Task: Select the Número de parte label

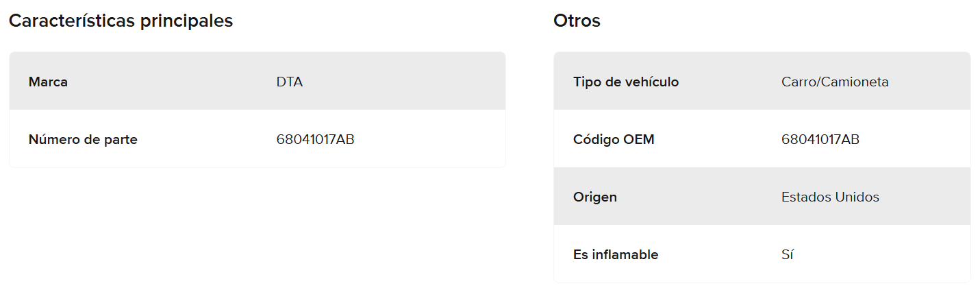Action: pos(83,140)
